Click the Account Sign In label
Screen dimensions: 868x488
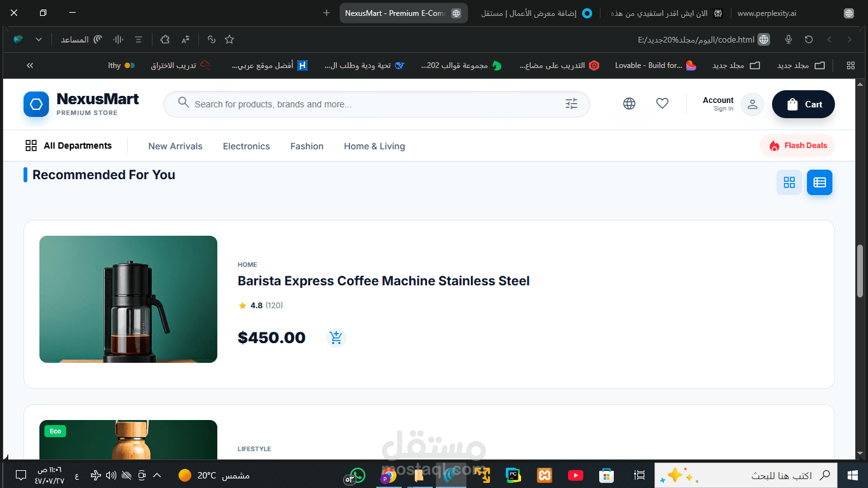click(x=718, y=104)
